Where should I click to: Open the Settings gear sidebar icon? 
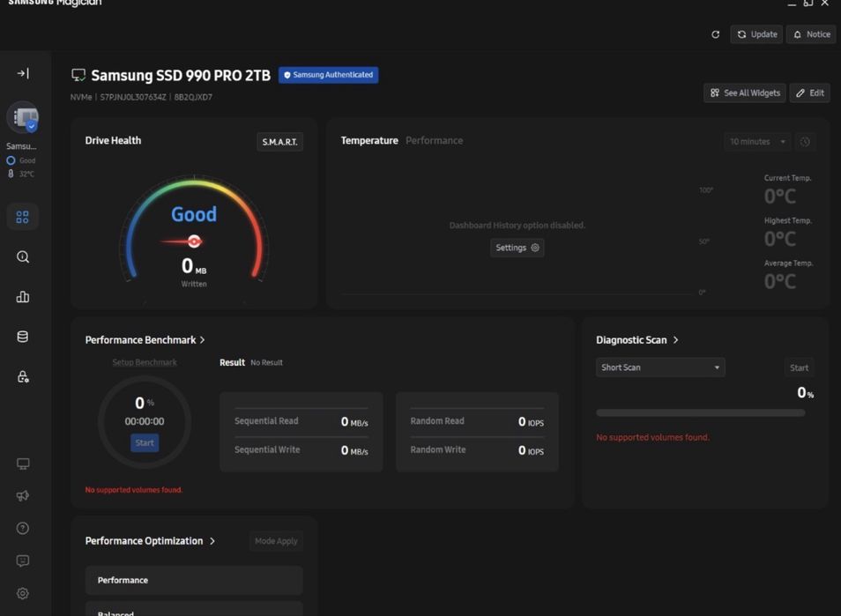tap(23, 593)
